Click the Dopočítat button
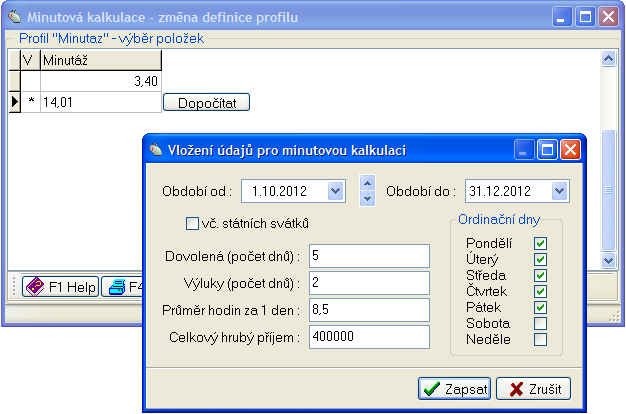This screenshot has height=414, width=626. tap(206, 102)
